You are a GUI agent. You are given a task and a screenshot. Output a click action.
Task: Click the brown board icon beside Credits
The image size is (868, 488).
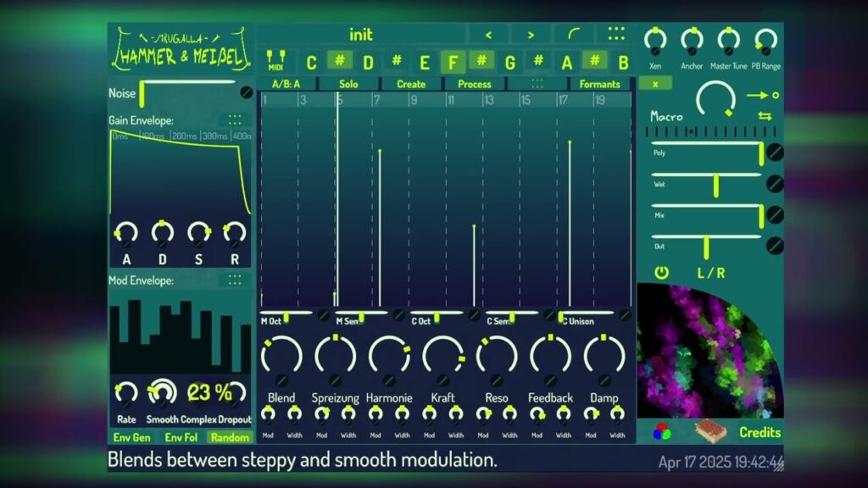coord(710,431)
